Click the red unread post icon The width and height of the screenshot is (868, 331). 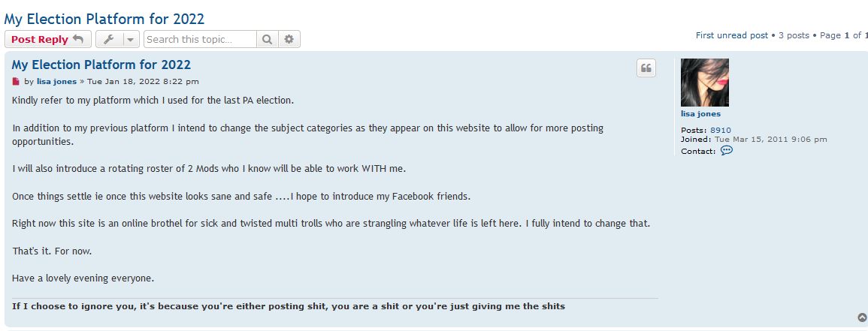pyautogui.click(x=16, y=82)
